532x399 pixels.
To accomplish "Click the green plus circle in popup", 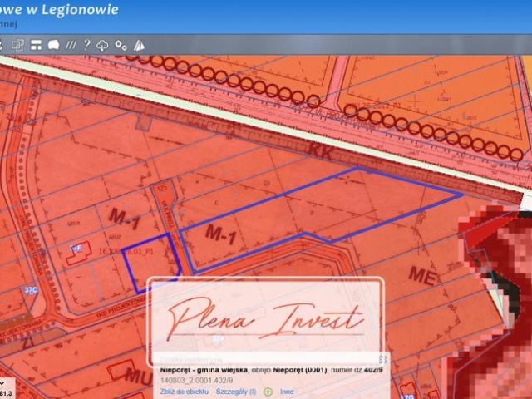I will click(268, 392).
